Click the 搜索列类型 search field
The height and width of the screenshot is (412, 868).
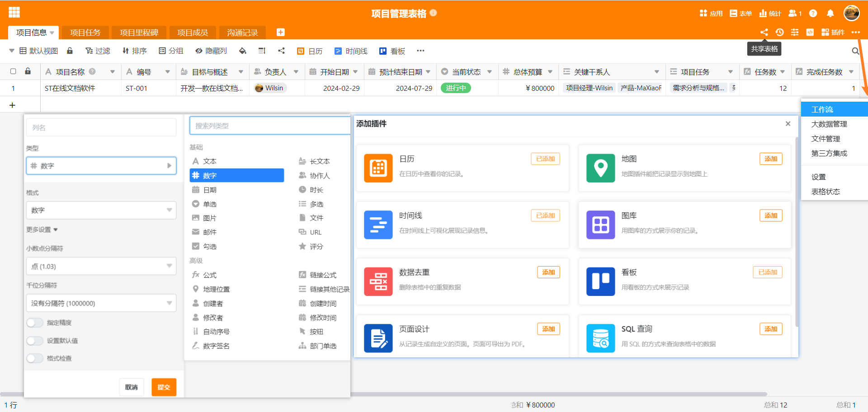(270, 126)
